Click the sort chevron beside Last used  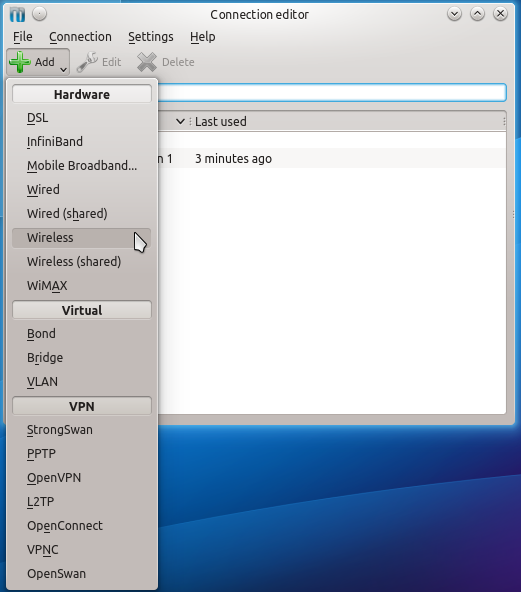180,122
